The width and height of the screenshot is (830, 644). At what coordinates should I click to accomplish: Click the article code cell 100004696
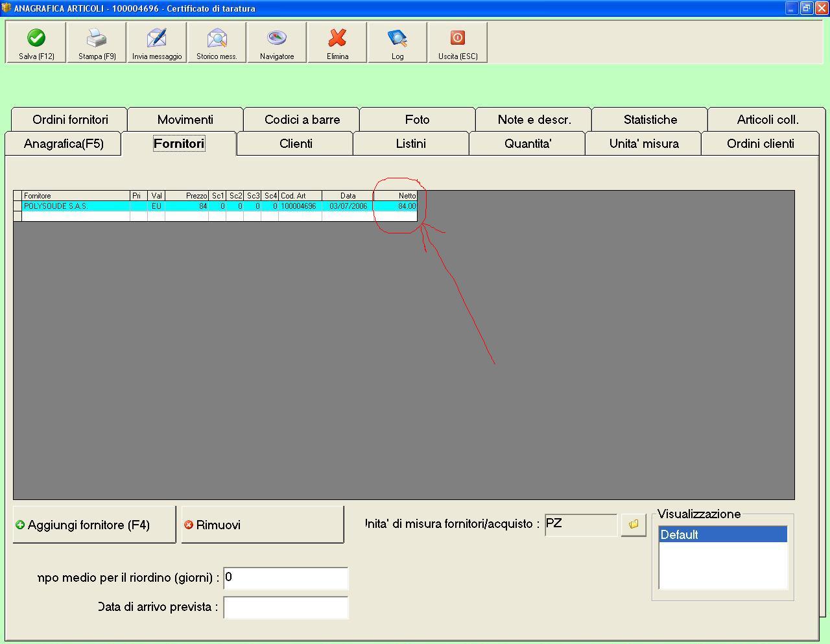[300, 206]
